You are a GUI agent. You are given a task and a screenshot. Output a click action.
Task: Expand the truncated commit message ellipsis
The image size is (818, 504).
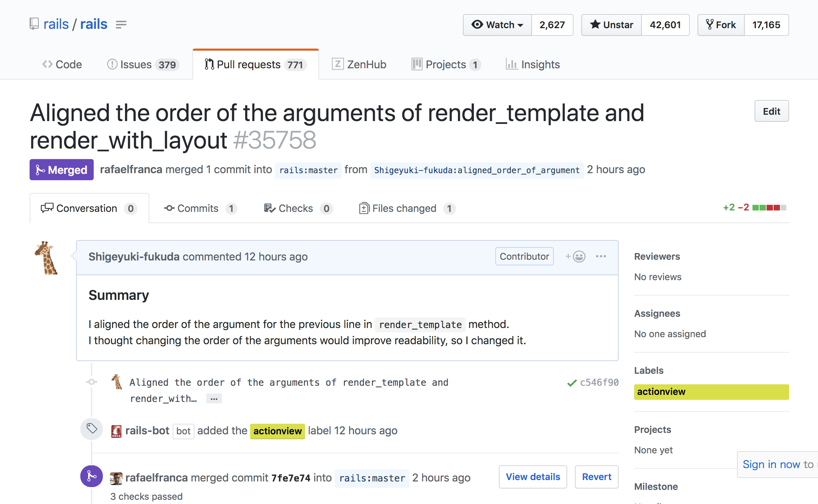[x=214, y=399]
